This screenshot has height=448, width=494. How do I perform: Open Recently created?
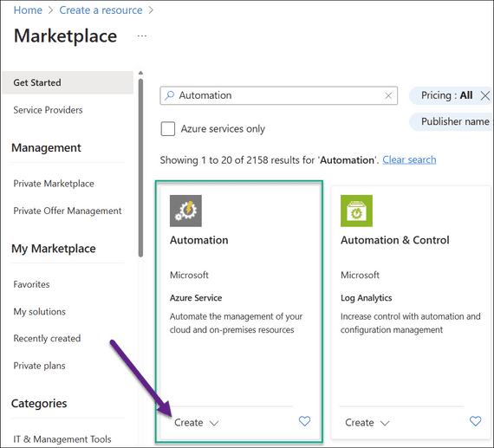coord(47,338)
